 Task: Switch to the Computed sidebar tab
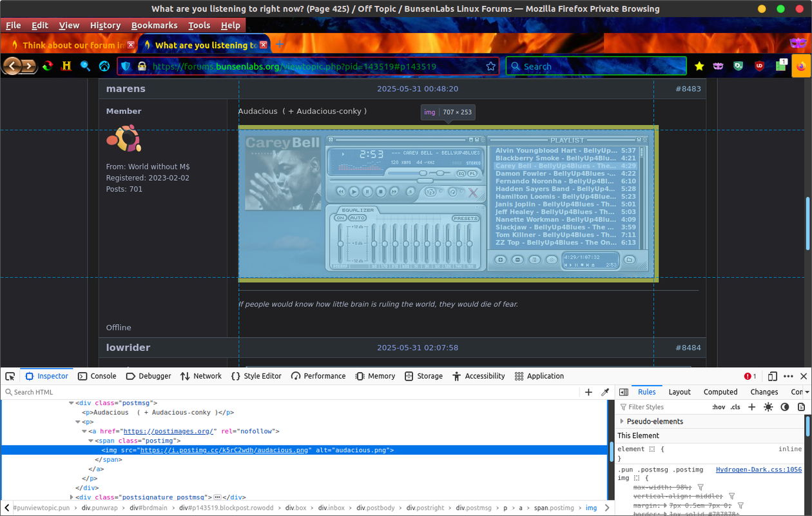[720, 392]
